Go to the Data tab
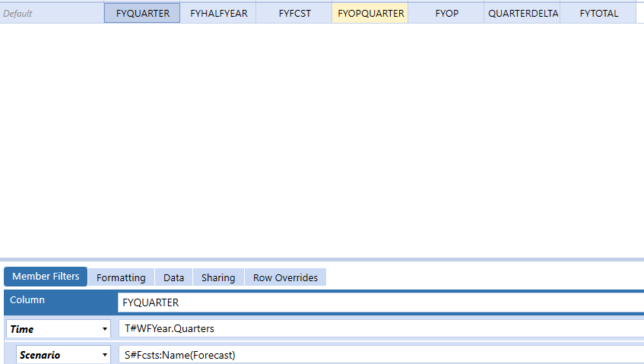Screen dimensions: 644x364 [173, 277]
